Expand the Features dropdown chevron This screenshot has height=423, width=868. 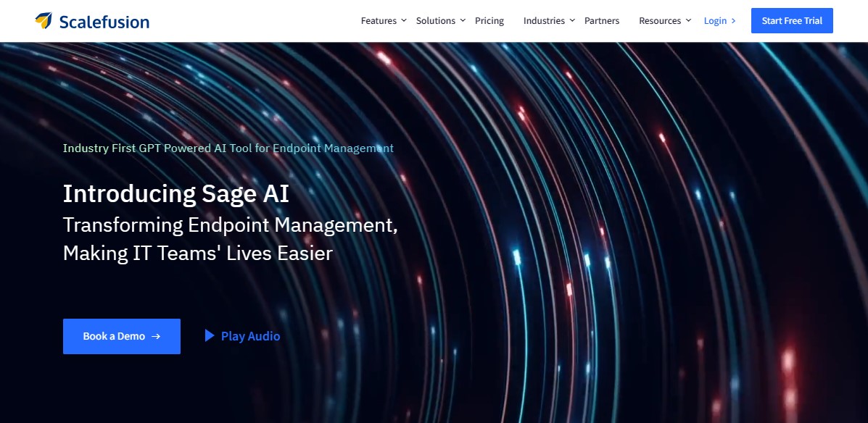click(404, 20)
